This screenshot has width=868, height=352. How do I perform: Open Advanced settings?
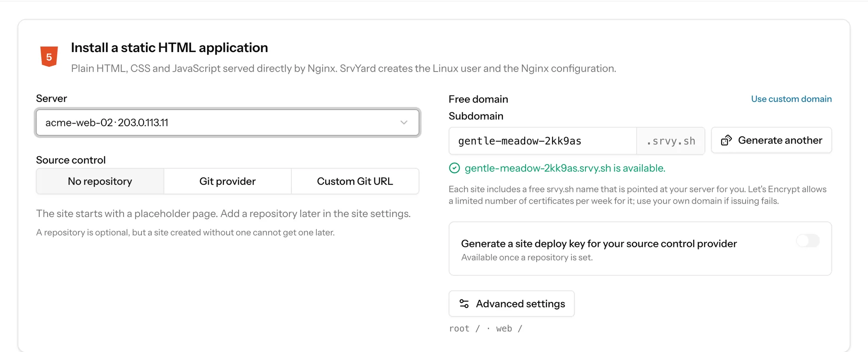(512, 304)
